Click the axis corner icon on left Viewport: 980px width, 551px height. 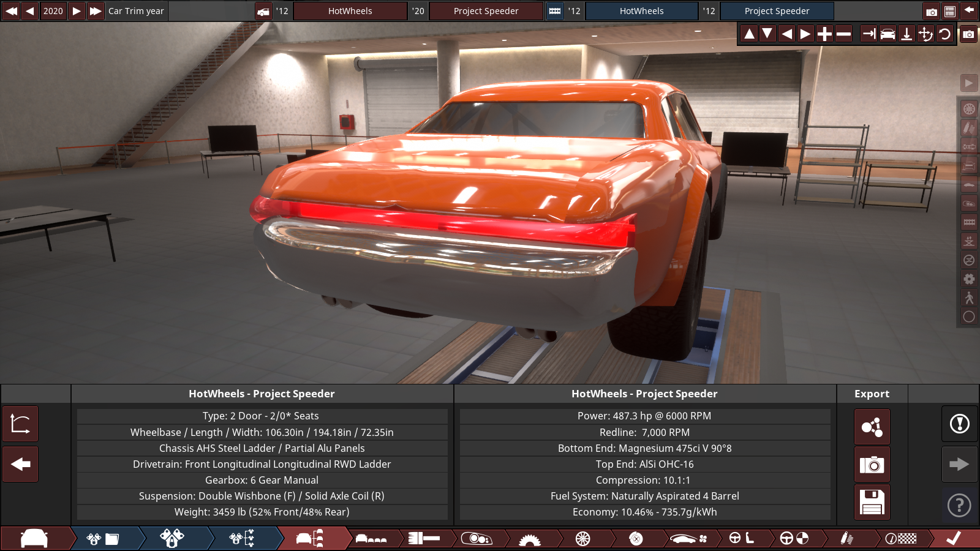pos(20,424)
